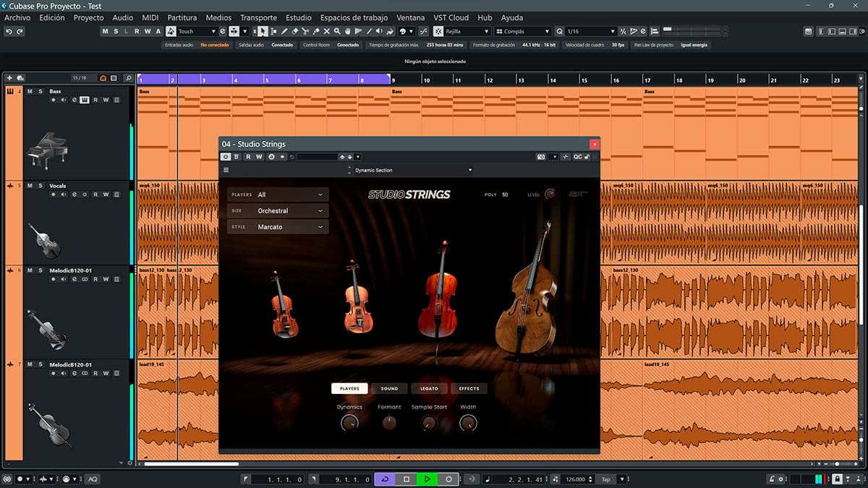This screenshot has height=488, width=868.
Task: Toggle global Solo S in the toolbar
Action: pyautogui.click(x=116, y=31)
